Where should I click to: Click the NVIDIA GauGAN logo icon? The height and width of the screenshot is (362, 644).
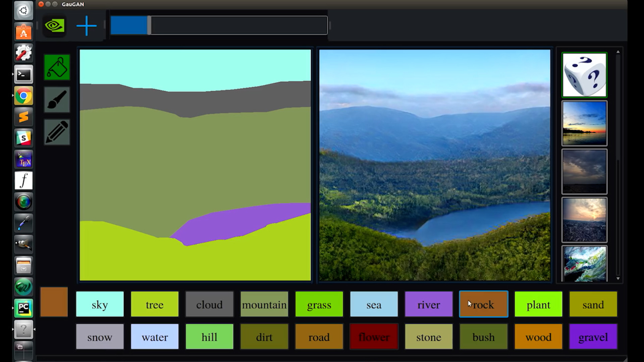54,25
